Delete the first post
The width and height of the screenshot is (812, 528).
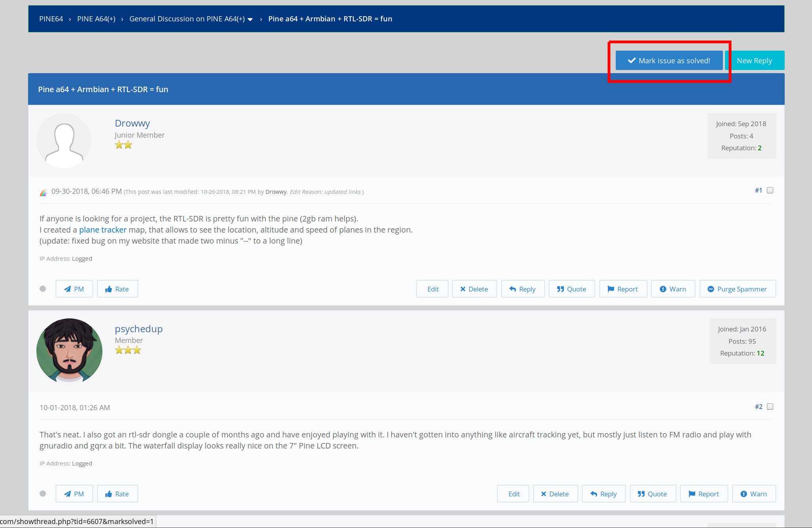pos(474,289)
